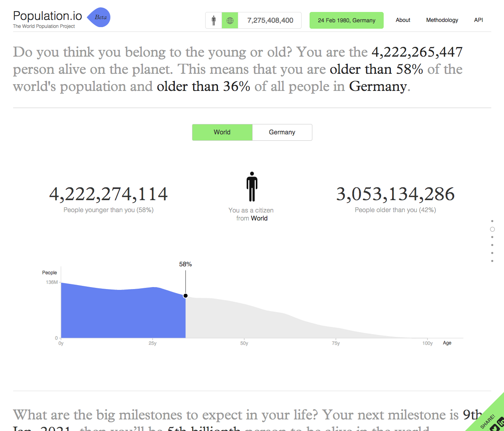Screen dimensions: 504x431
Task: Select the first page navigation dot
Action: click(x=492, y=221)
